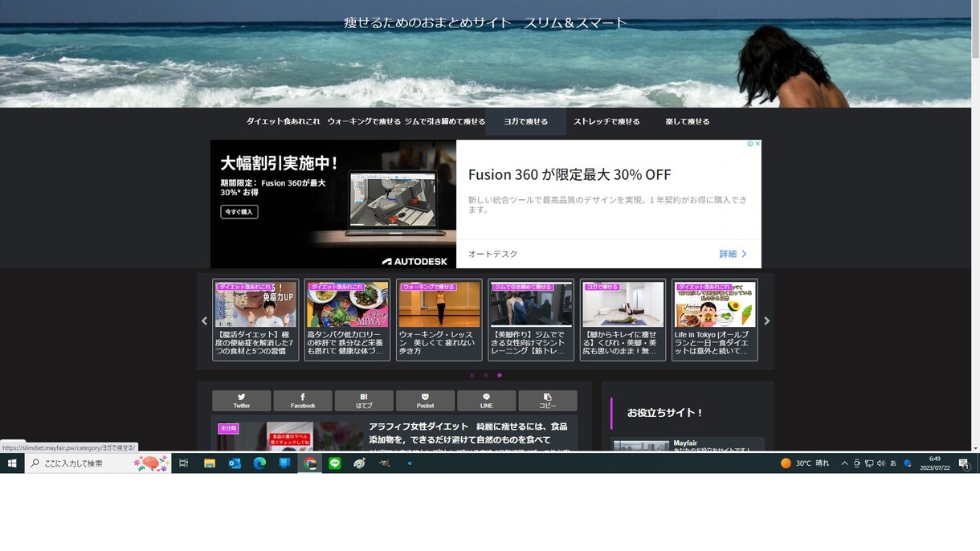
Task: Open the ダイエット食あれこれ menu
Action: click(283, 121)
